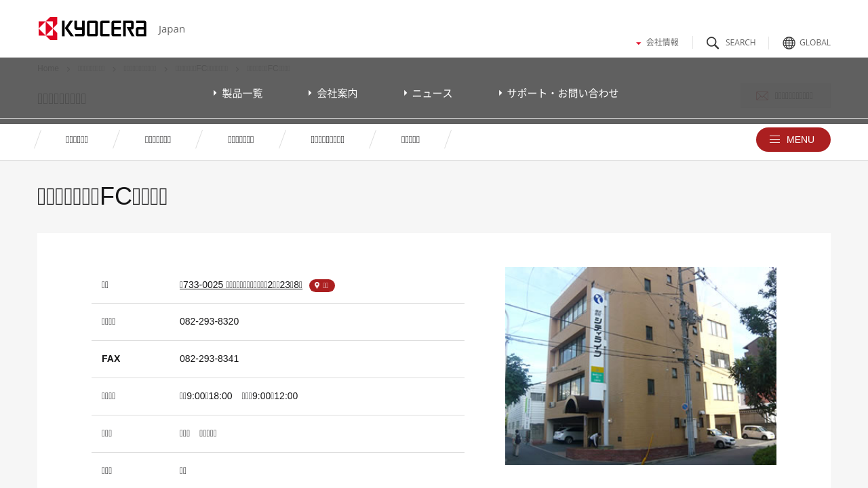
Task: Click the Kyocera logo
Action: 92,28
